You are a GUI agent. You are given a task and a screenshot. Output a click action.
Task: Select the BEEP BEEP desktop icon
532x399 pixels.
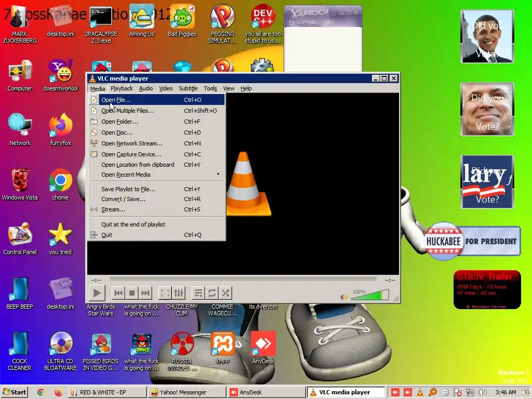click(x=19, y=294)
